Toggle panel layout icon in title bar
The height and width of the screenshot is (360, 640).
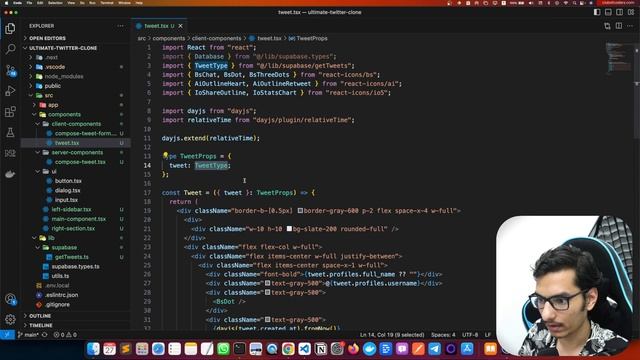(x=608, y=12)
